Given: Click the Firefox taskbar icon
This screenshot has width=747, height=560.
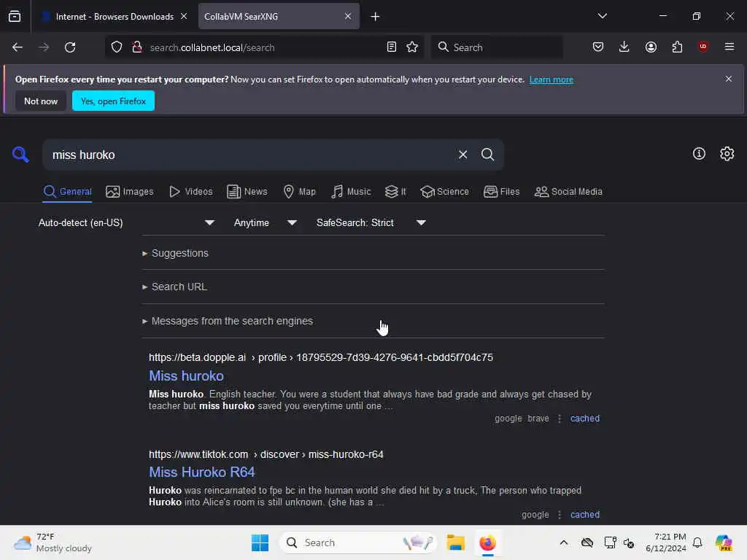Looking at the screenshot, I should [487, 542].
